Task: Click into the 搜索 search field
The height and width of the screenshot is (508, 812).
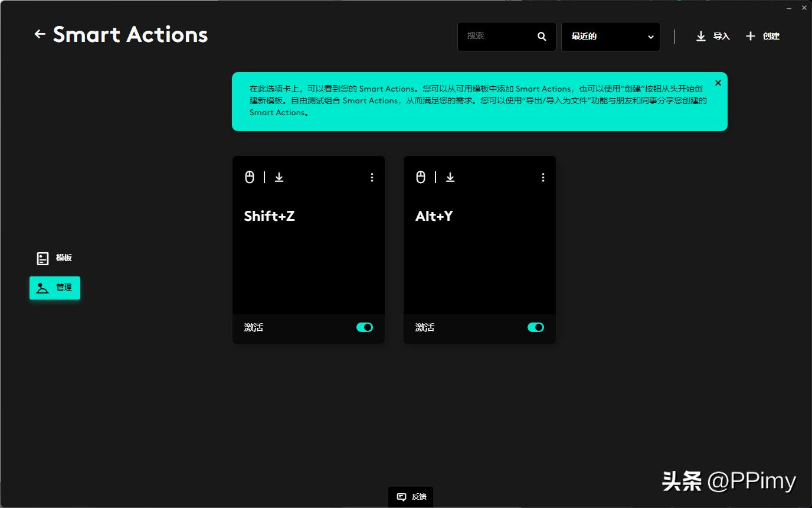Action: point(507,37)
